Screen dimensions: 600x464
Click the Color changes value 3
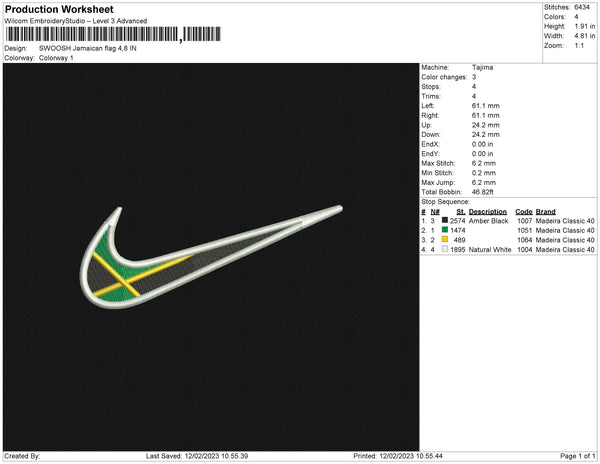[474, 77]
